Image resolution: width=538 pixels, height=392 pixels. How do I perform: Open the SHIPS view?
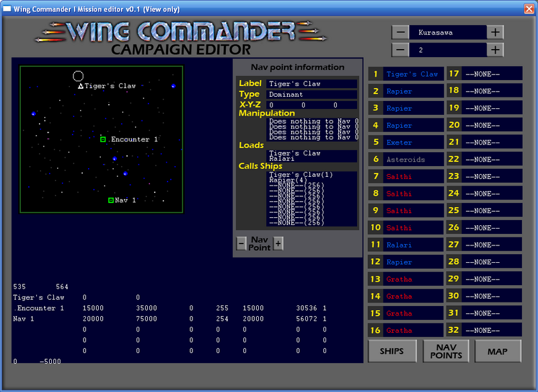[392, 350]
